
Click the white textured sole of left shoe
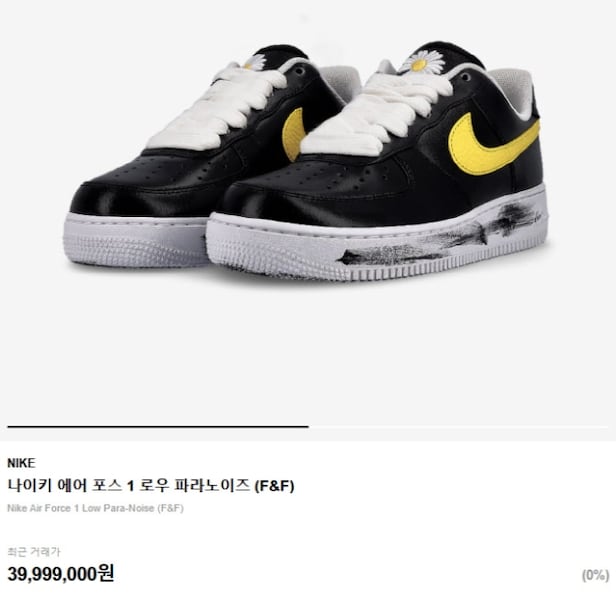click(136, 240)
